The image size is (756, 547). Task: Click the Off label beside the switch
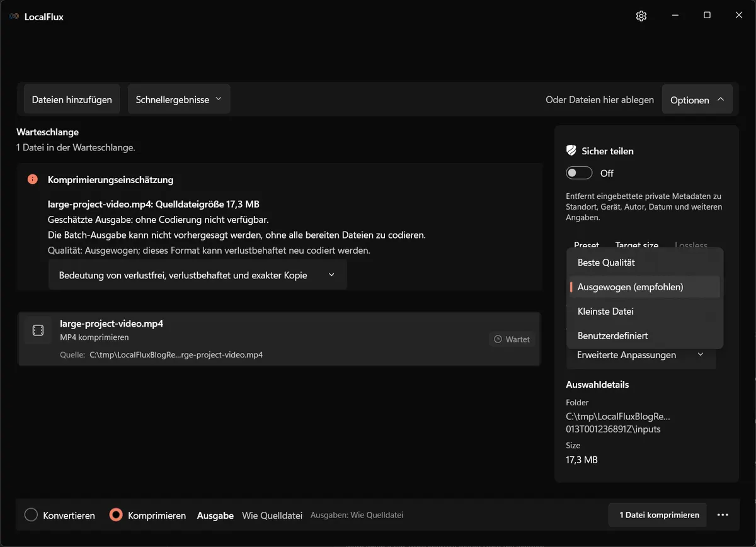click(x=607, y=173)
